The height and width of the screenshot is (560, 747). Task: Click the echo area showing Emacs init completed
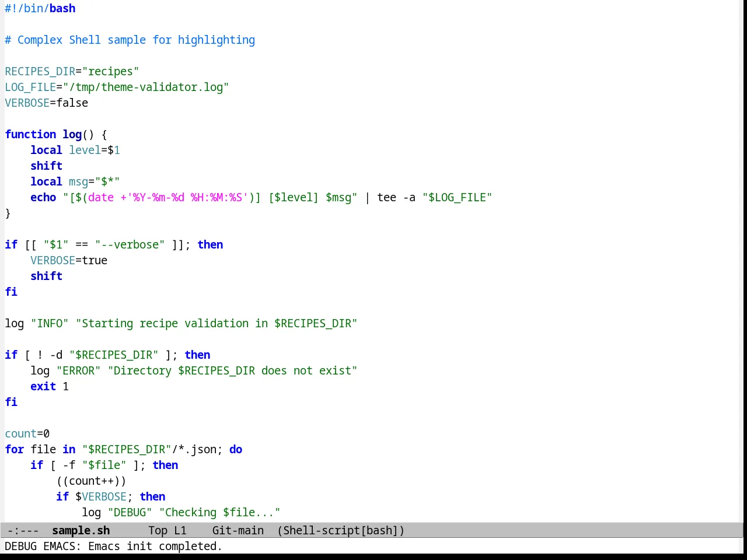pyautogui.click(x=114, y=546)
